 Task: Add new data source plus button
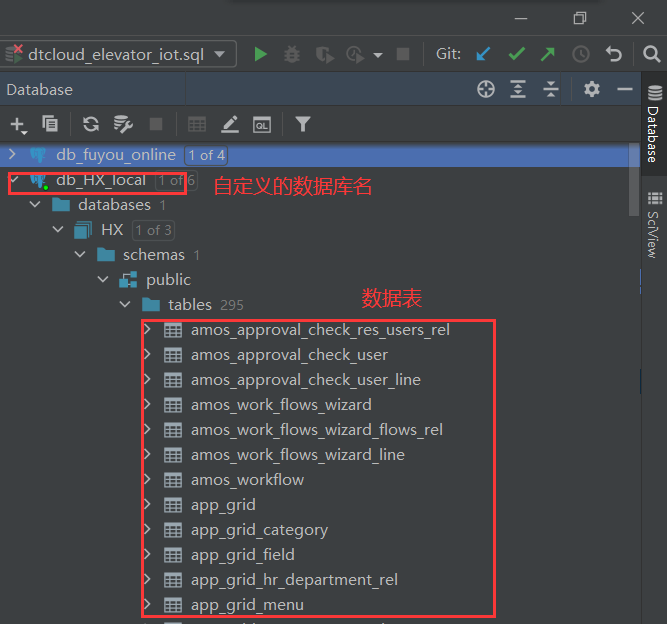(18, 125)
